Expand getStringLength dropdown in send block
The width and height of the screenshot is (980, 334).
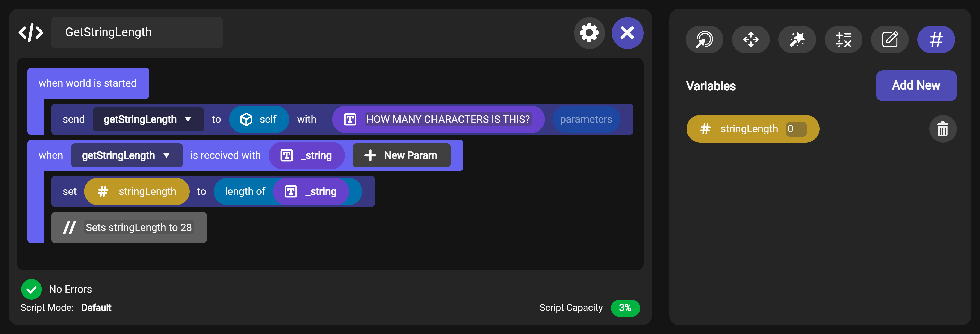tap(188, 119)
